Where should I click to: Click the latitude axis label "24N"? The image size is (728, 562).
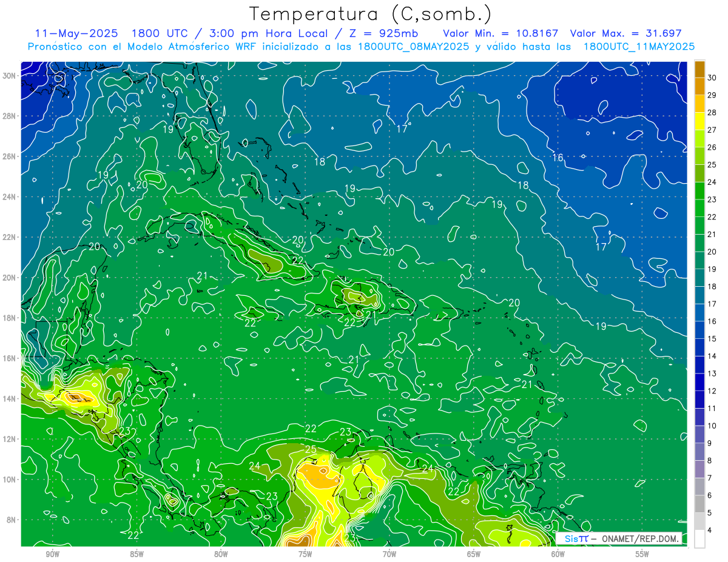click(9, 197)
